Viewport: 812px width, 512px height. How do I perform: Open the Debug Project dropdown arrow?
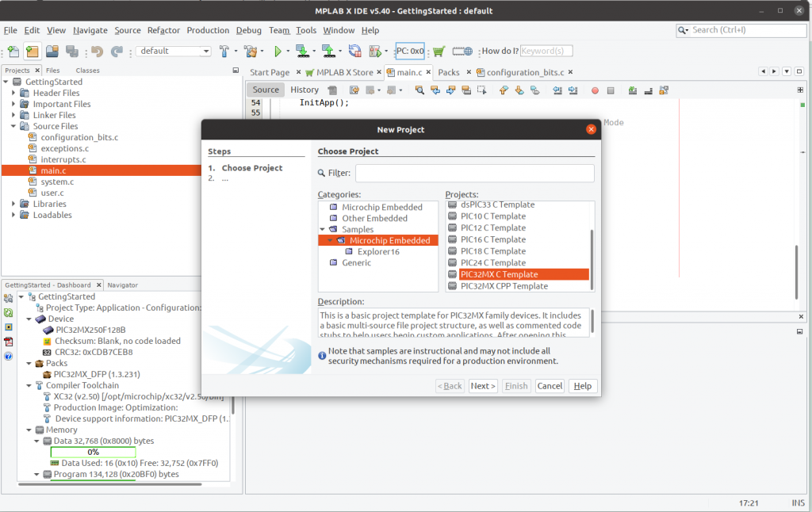click(x=386, y=52)
